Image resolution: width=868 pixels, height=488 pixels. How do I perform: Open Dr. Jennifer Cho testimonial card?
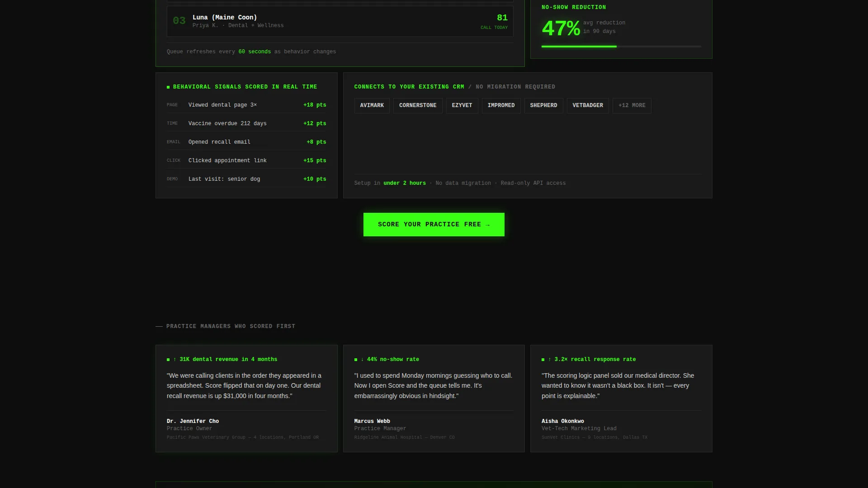coord(246,399)
